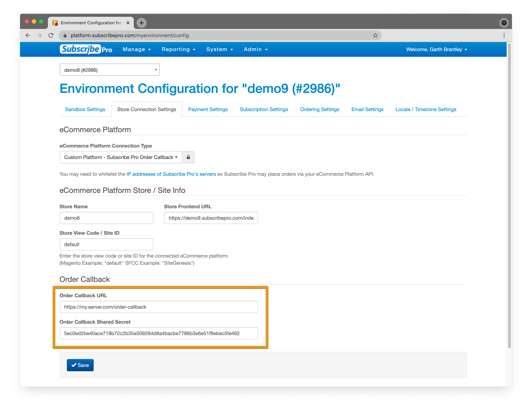Open the System menu

tap(220, 49)
